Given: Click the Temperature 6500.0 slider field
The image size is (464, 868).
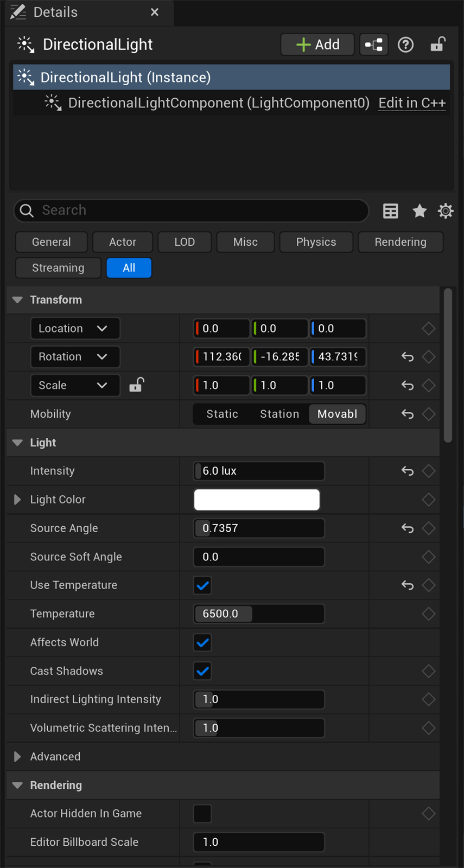Looking at the screenshot, I should pyautogui.click(x=259, y=614).
